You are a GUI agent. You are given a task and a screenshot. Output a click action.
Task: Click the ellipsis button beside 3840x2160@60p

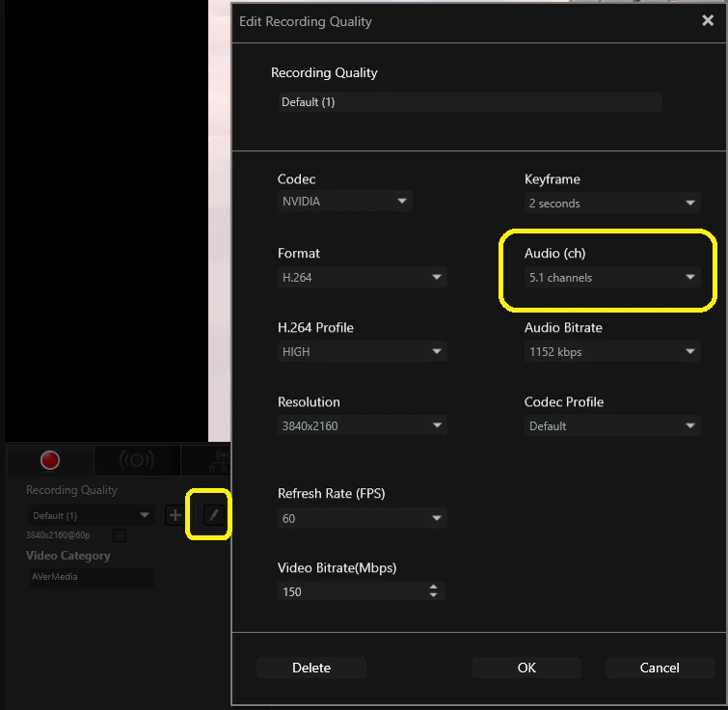coord(120,534)
